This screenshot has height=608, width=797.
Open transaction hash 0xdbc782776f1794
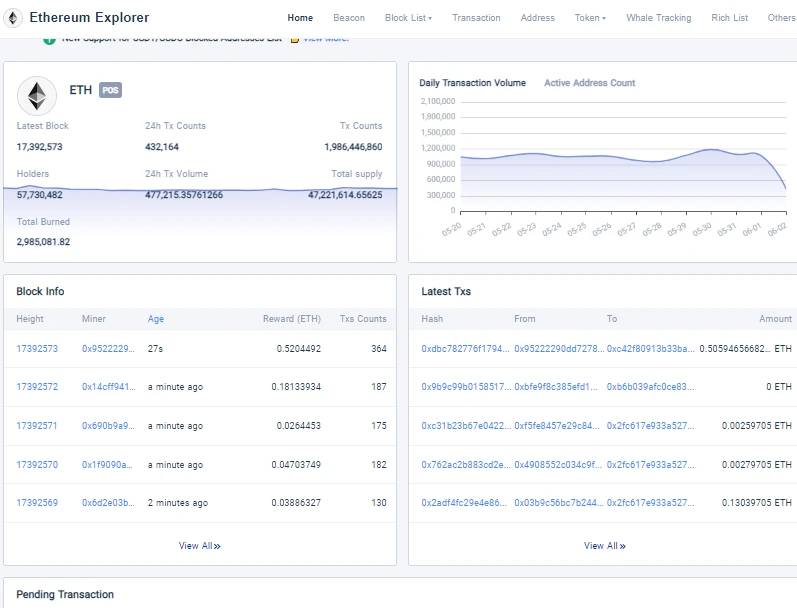(464, 349)
